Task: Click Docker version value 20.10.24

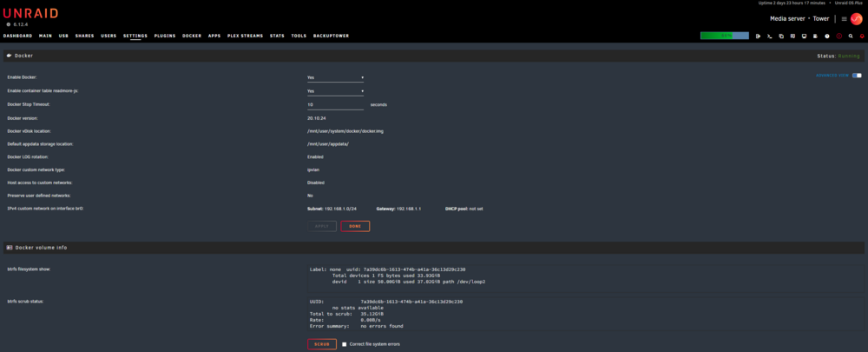Action: pos(316,117)
